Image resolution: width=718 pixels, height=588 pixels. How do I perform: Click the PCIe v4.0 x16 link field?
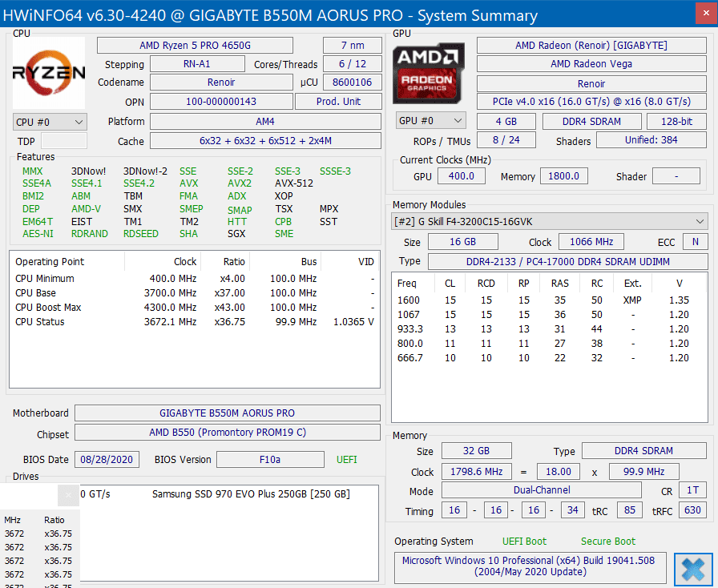591,101
